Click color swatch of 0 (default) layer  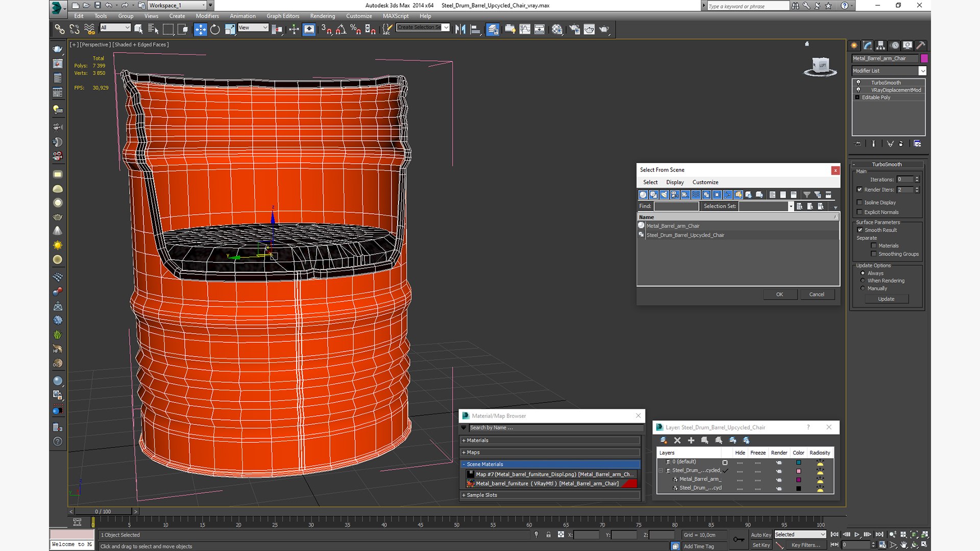click(799, 462)
